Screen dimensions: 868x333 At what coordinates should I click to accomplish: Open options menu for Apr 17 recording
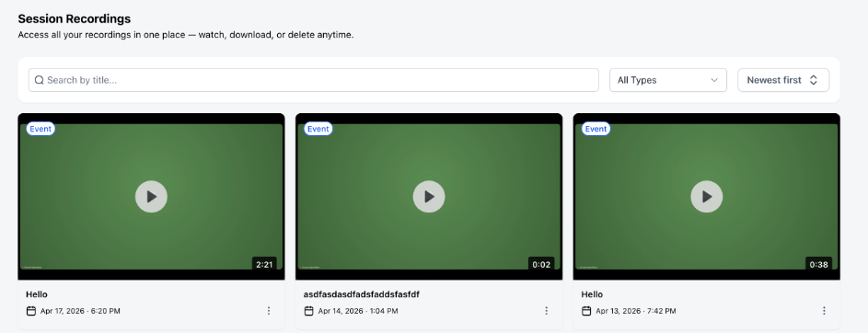coord(269,311)
